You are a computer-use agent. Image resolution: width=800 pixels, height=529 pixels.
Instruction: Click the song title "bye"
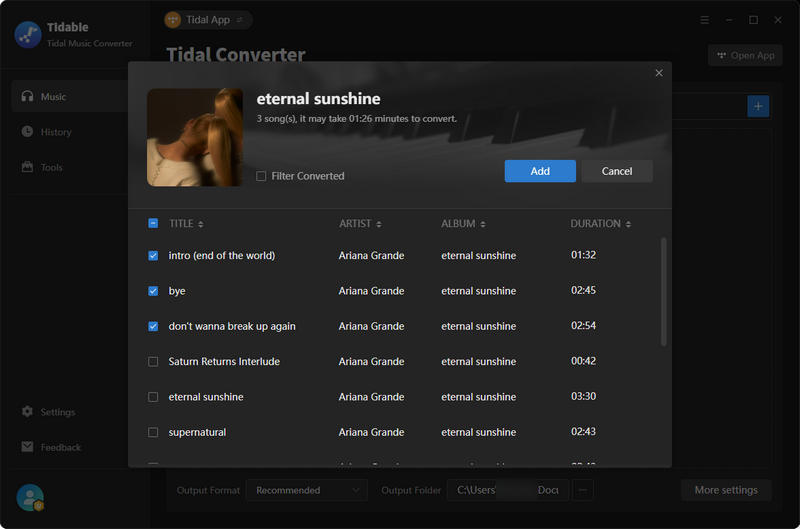[177, 291]
